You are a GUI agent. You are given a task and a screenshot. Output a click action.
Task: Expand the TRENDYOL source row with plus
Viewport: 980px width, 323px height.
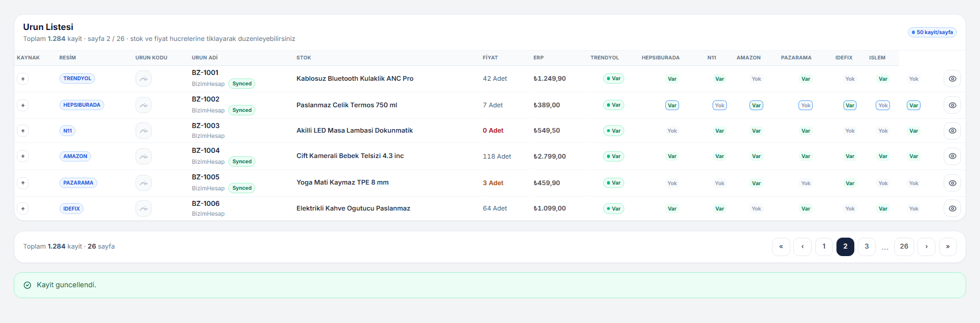click(x=23, y=78)
